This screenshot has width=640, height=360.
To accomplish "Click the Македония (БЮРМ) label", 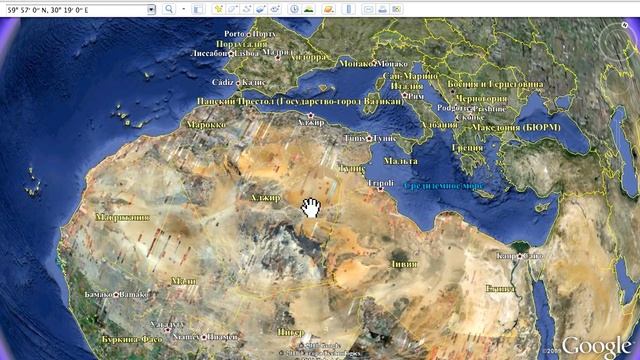I will [516, 128].
